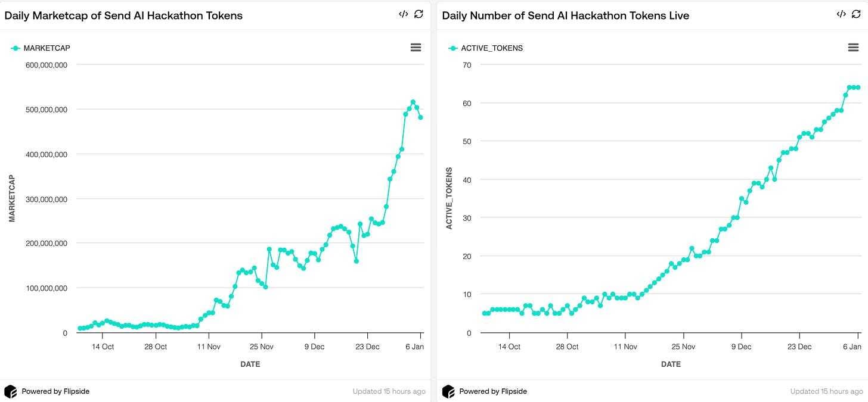This screenshot has height=402, width=868.
Task: Click last data point on Active Tokens line
Action: pyautogui.click(x=858, y=88)
